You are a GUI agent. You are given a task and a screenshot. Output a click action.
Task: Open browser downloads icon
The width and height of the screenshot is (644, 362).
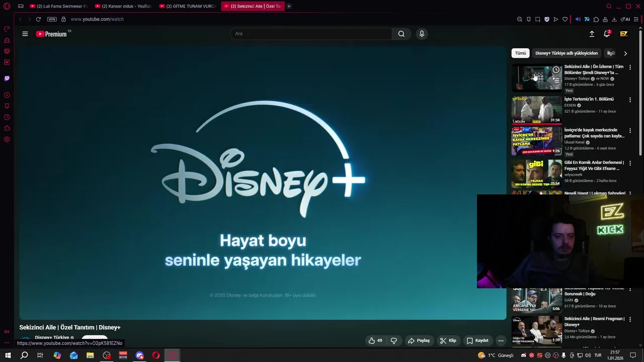[614, 19]
